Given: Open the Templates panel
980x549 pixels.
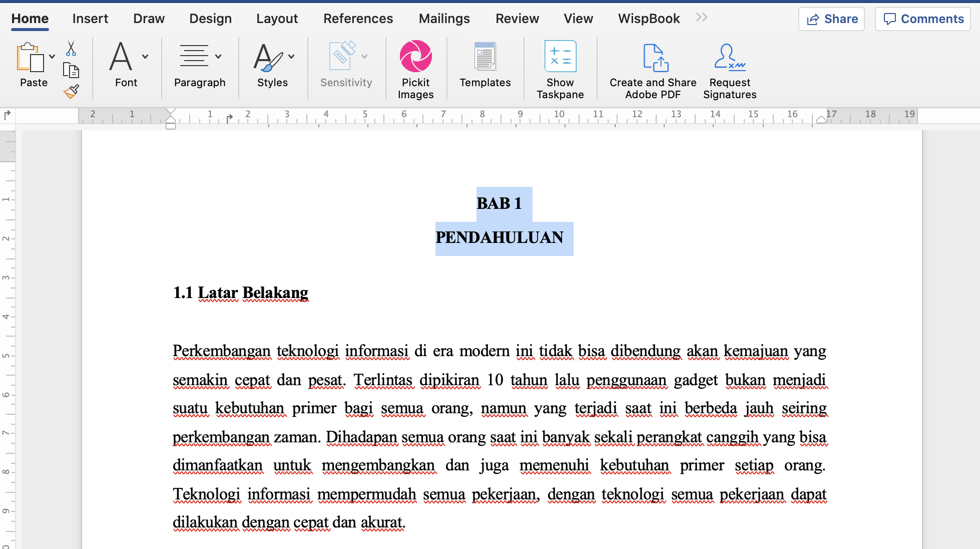Looking at the screenshot, I should tap(484, 66).
